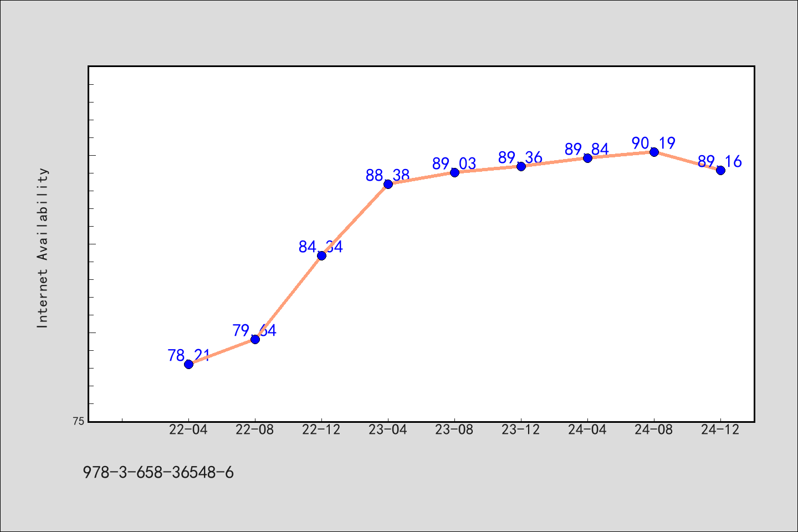Click the 75 y-axis tick label

(79, 421)
